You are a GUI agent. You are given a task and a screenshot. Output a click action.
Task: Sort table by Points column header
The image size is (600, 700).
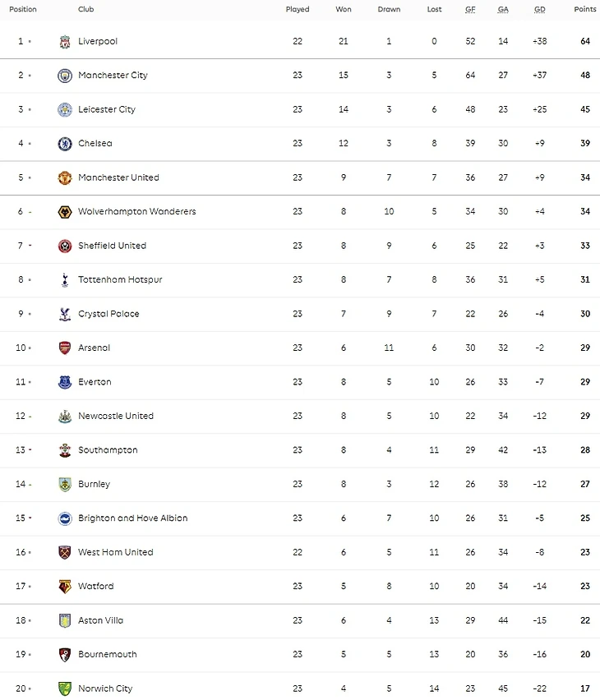click(x=585, y=10)
